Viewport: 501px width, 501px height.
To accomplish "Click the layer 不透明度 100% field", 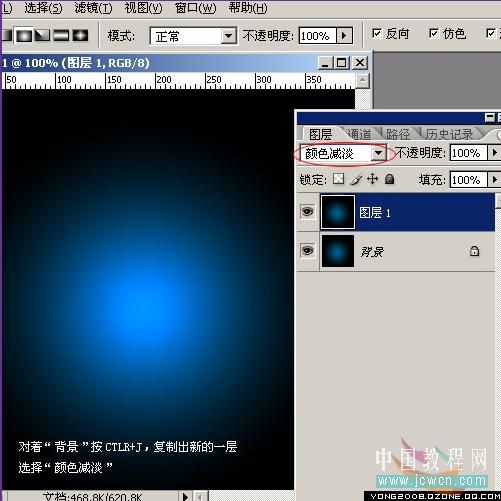I will tap(468, 153).
